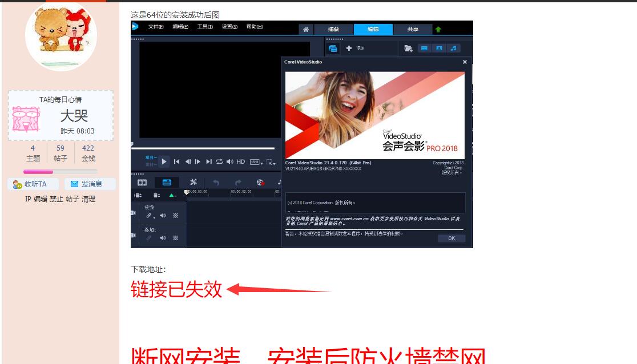This screenshot has width=637, height=364.
Task: Click the 00:00:02:00 mark on the timeline ruler
Action: click(241, 191)
